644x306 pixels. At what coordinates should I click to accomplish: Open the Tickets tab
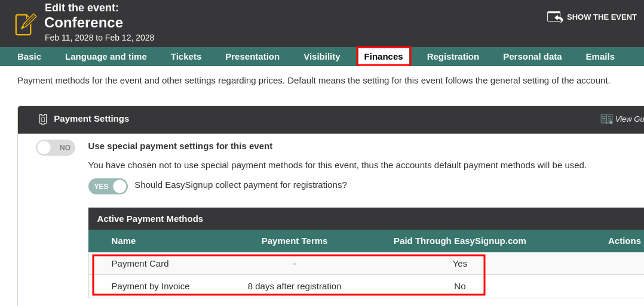186,57
